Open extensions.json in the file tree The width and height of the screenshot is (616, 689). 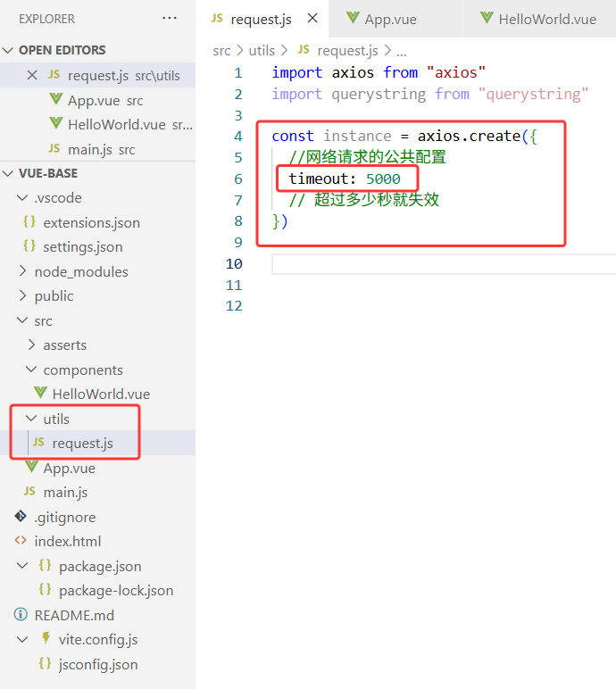tap(91, 223)
